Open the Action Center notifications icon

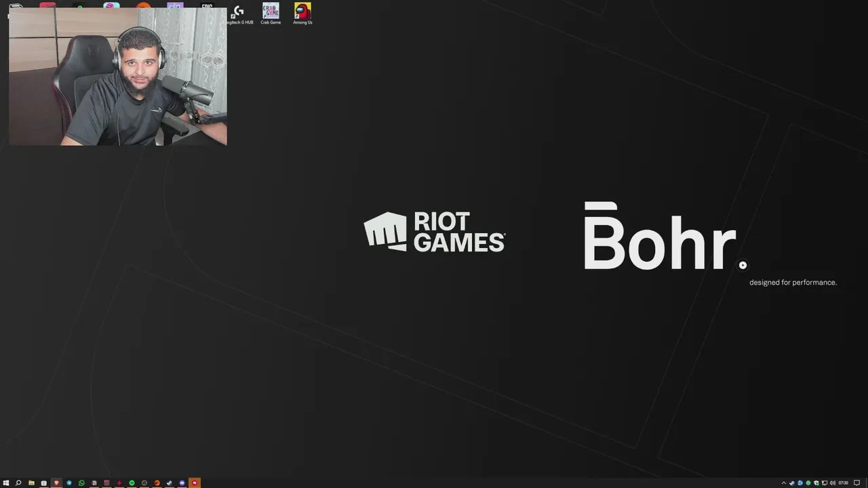point(856,483)
